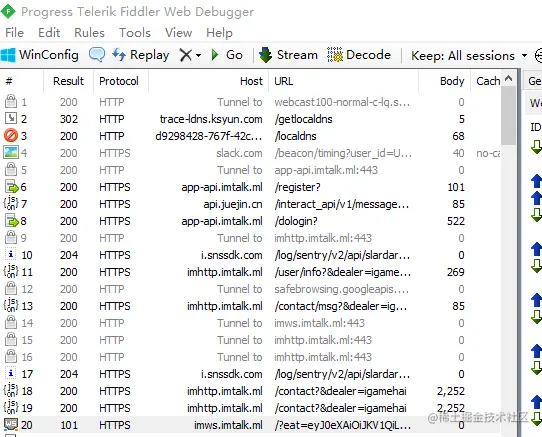Click URL /getlocaldns
This screenshot has width=542, height=437.
pos(303,119)
